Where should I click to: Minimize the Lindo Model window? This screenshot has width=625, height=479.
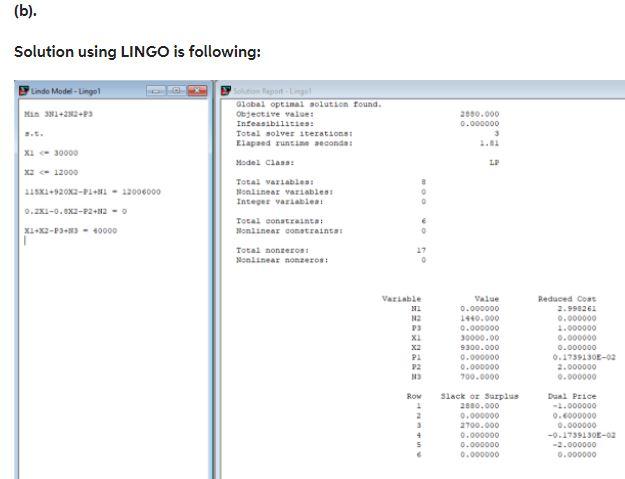coord(156,91)
